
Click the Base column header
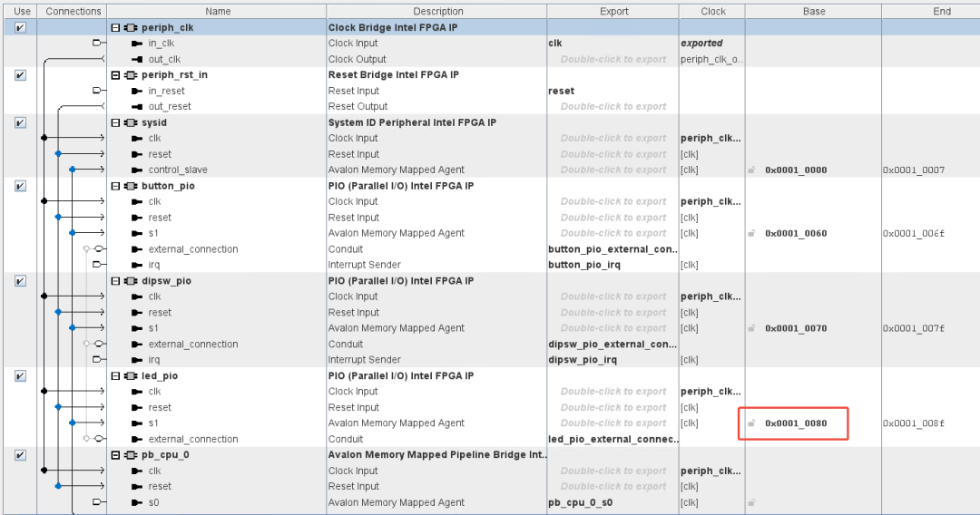pyautogui.click(x=813, y=11)
